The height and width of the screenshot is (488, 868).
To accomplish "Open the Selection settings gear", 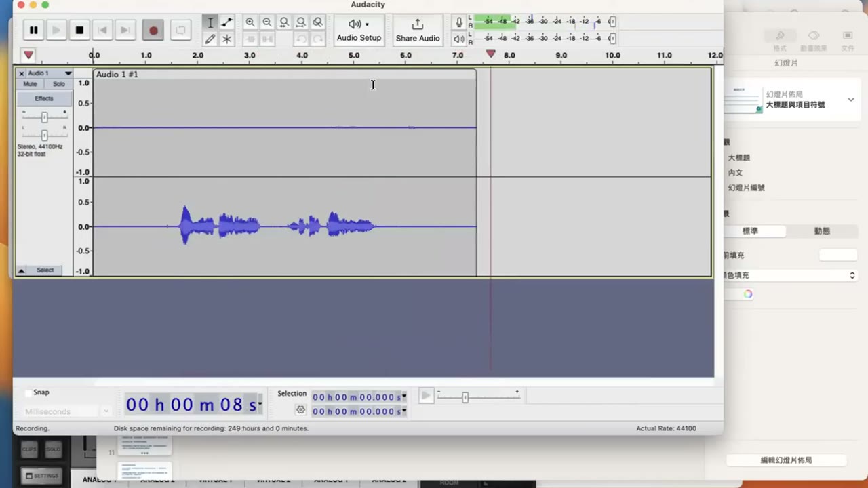I will (x=301, y=410).
